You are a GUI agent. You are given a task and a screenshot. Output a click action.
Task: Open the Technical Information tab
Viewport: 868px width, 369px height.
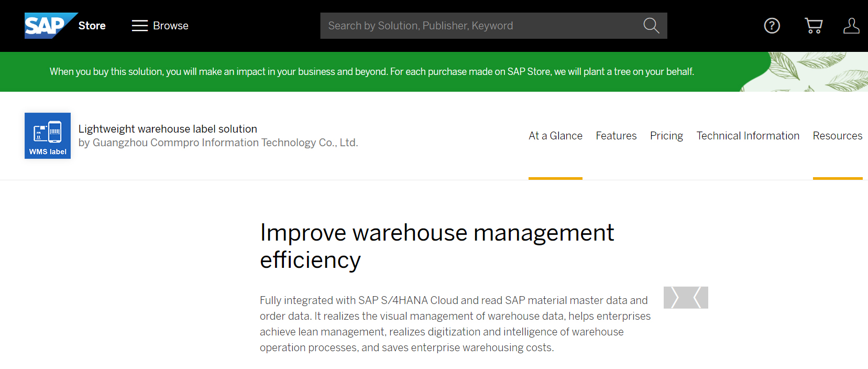(x=748, y=136)
